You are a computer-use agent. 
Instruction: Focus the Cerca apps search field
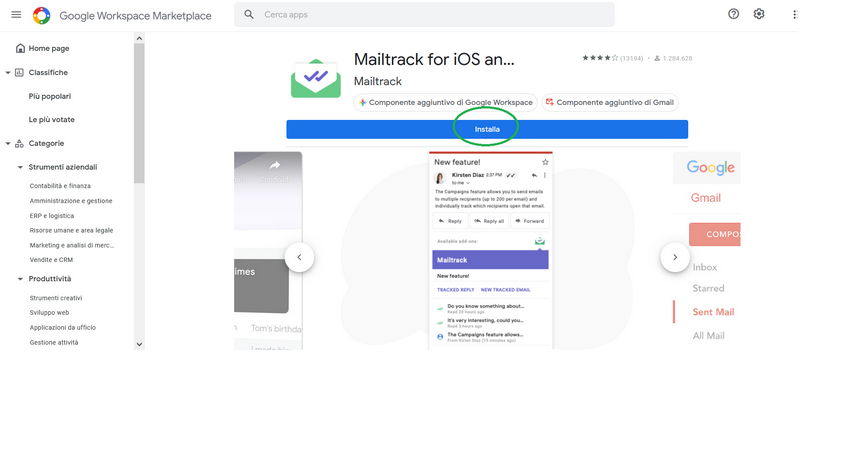pyautogui.click(x=424, y=15)
